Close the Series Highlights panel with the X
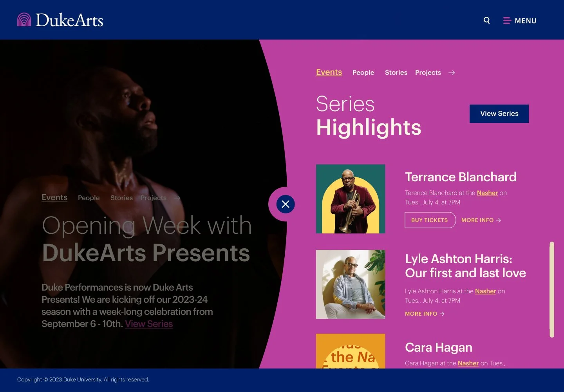 click(x=286, y=204)
